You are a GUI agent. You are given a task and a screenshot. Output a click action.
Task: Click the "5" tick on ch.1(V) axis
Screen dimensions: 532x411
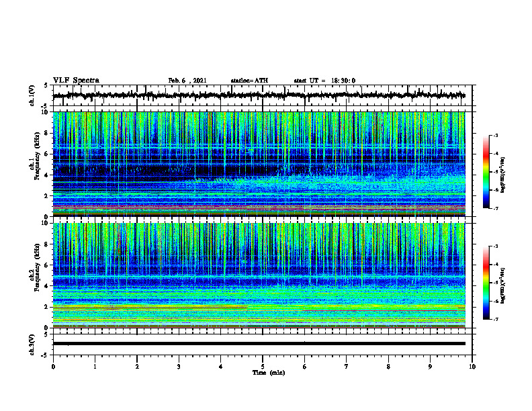46,86
